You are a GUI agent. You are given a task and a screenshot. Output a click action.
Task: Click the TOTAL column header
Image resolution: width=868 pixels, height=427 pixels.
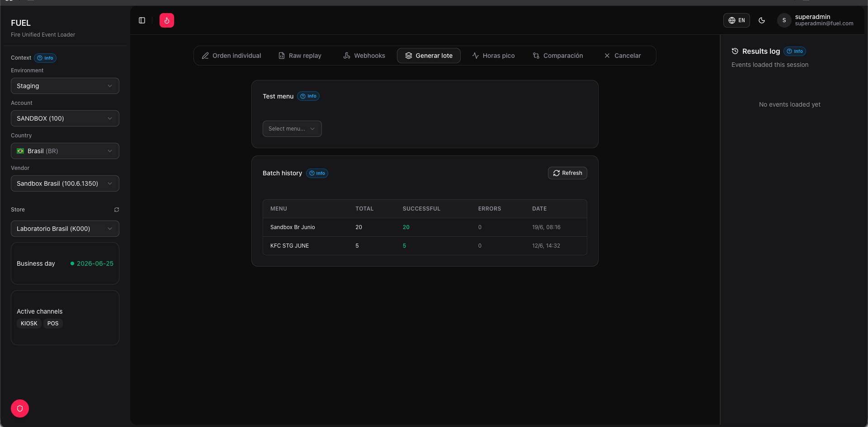click(364, 209)
